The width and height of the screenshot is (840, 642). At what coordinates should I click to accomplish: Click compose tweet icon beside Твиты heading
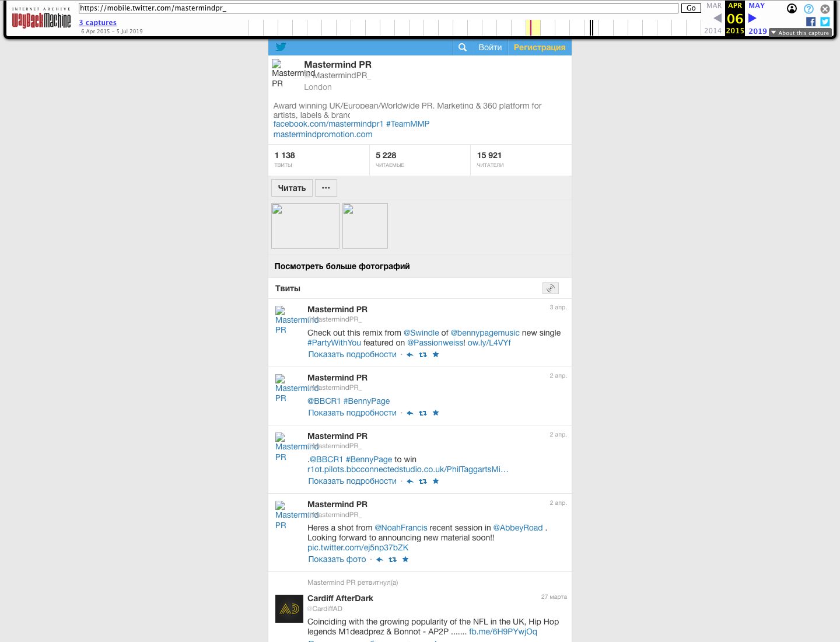[x=551, y=288]
